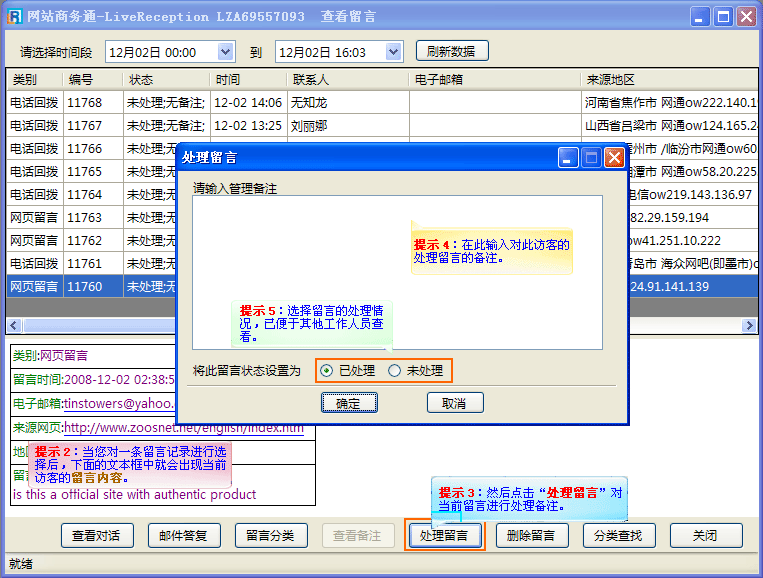Sort by the 来源地区 column header
Viewport: 763px width, 578px height.
click(x=610, y=79)
